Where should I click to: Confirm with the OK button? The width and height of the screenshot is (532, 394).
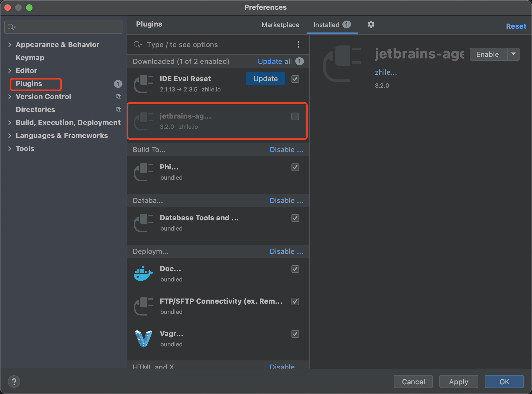click(x=504, y=382)
